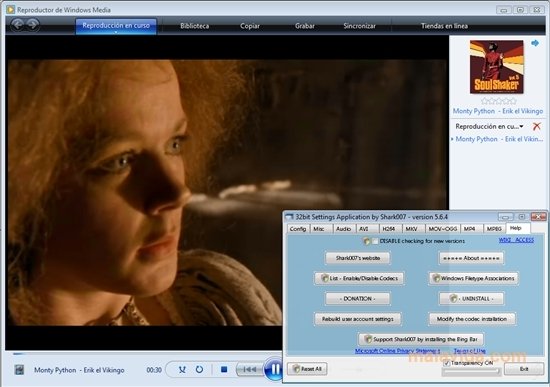Open the Grabar tab
This screenshot has width=550, height=387.
(x=304, y=26)
